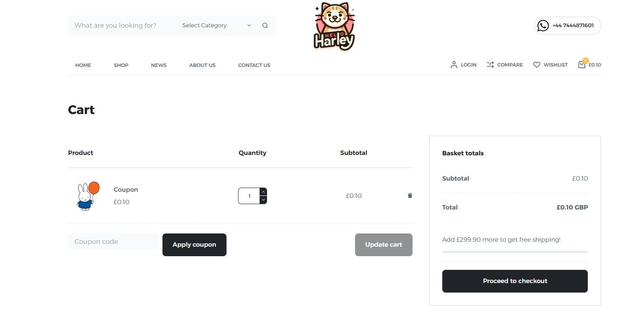
Task: Focus the Coupon code input field
Action: click(x=113, y=242)
